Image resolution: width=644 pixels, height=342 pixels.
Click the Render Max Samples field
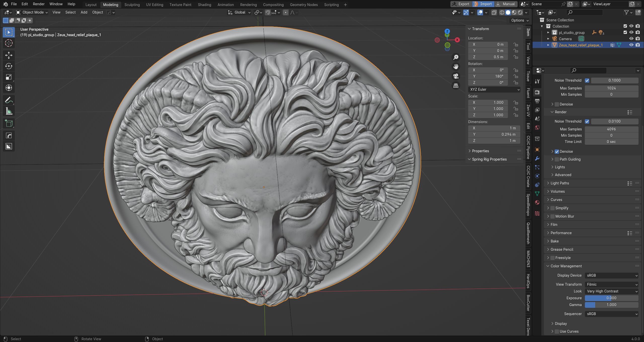coord(611,129)
